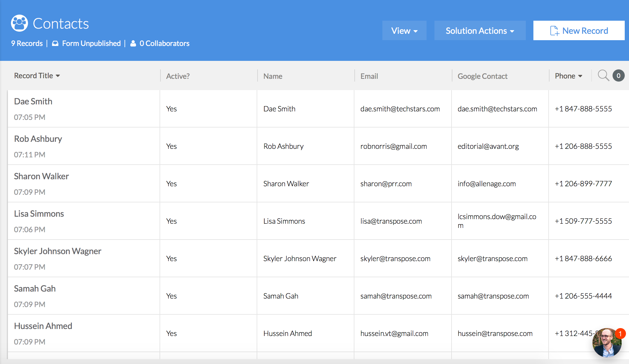Click the robnorris@gmail.com email cell
Image resolution: width=629 pixels, height=364 pixels.
(x=393, y=146)
